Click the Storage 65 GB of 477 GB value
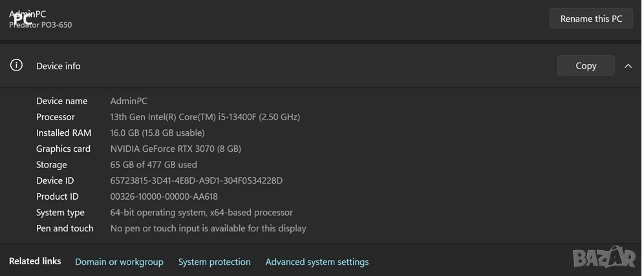Image resolution: width=644 pixels, height=276 pixels. pos(154,165)
